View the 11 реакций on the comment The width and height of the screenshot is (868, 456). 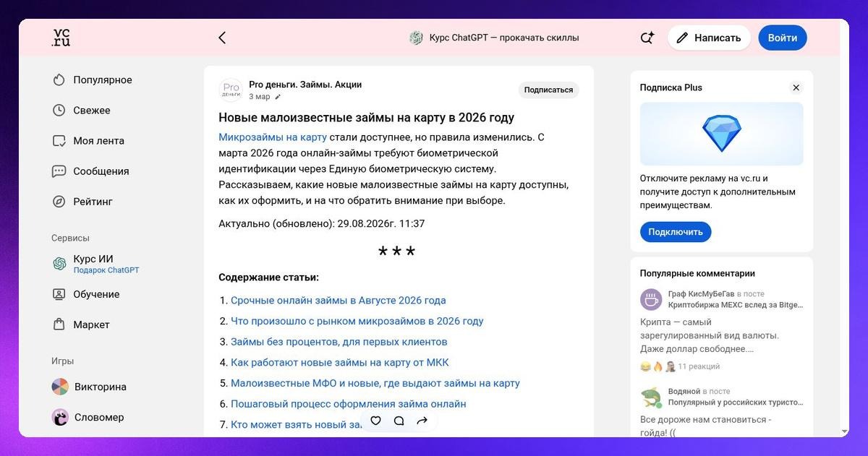(699, 366)
